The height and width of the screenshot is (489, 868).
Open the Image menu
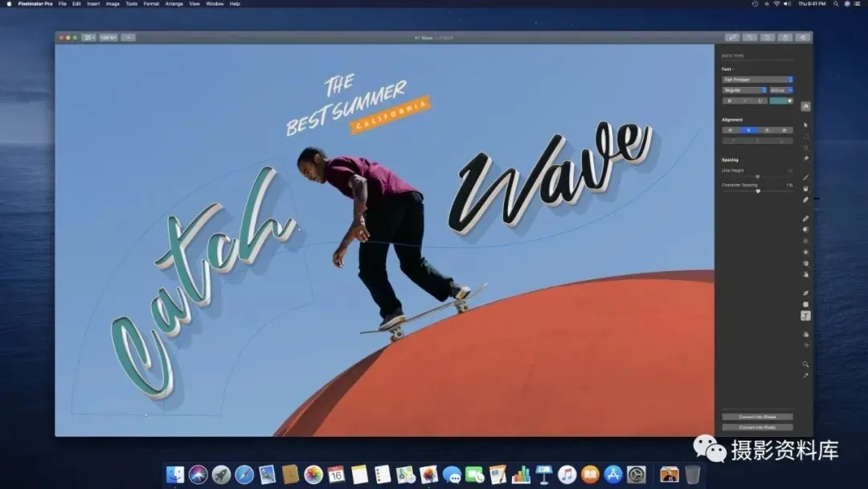coord(113,4)
